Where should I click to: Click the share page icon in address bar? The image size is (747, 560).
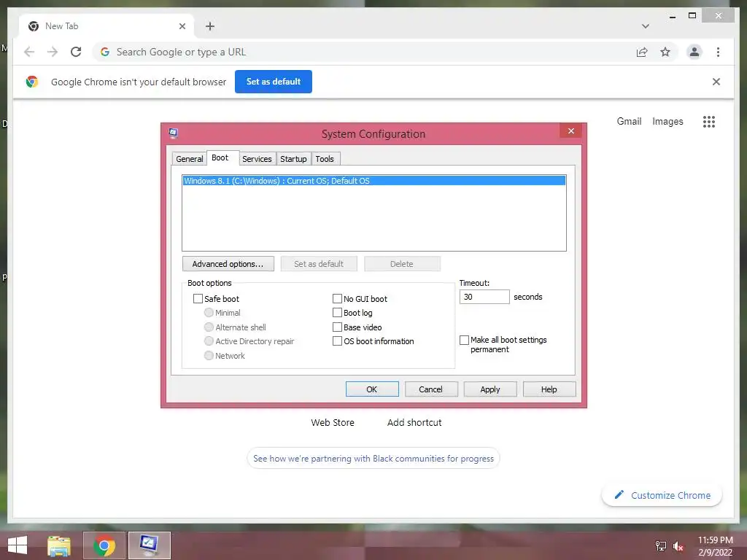coord(642,52)
